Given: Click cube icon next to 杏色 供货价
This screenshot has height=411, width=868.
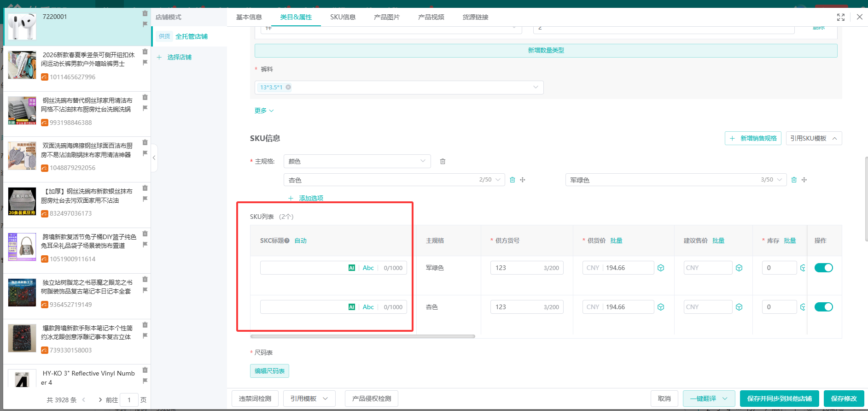Looking at the screenshot, I should [x=661, y=307].
